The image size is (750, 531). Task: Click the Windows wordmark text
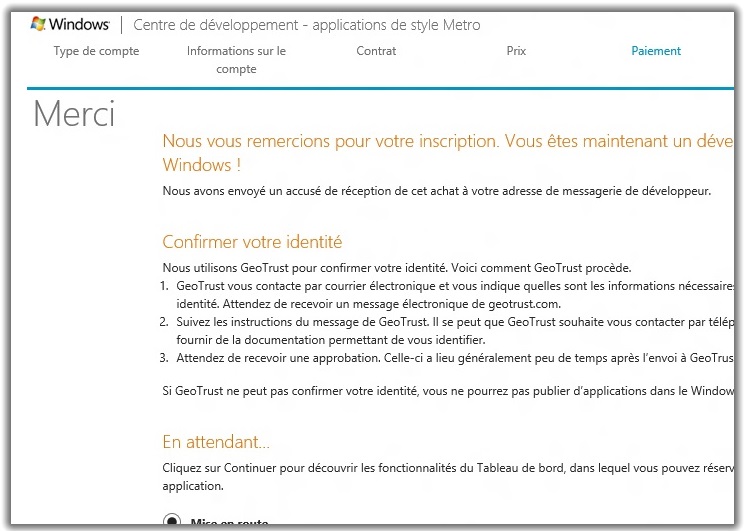79,24
